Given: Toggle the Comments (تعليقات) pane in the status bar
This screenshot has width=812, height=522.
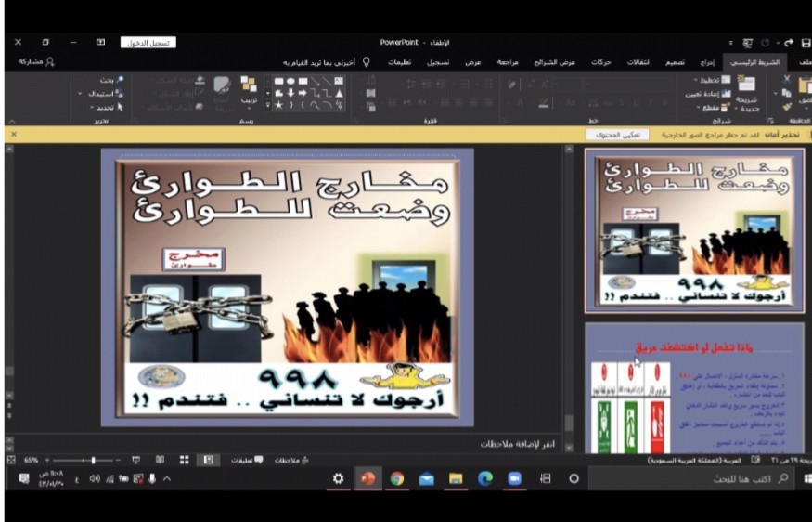Looking at the screenshot, I should [x=247, y=460].
